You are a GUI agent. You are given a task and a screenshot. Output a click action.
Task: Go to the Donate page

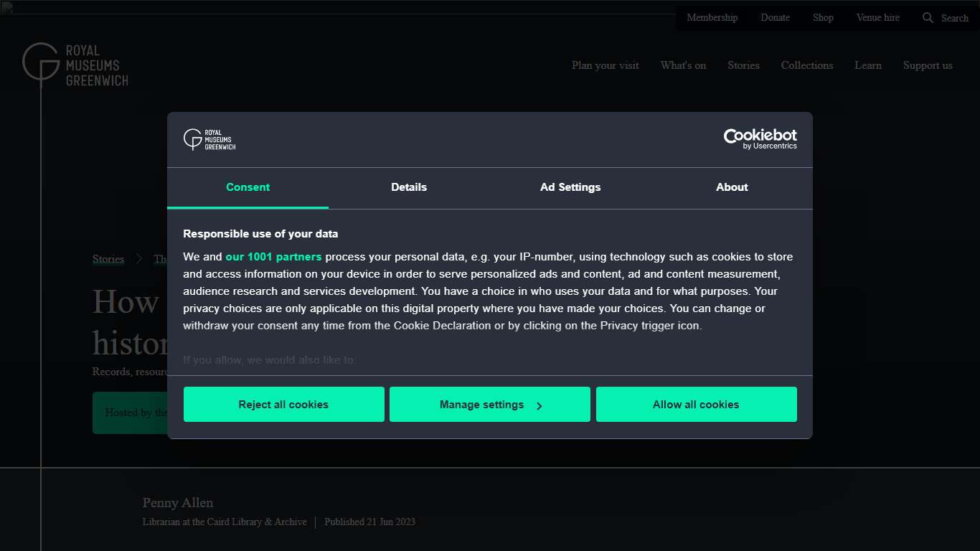(775, 18)
